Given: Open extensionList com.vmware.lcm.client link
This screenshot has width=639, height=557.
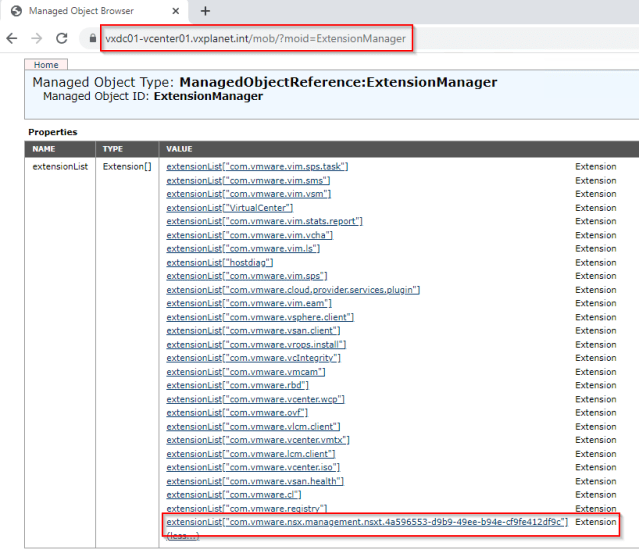Looking at the screenshot, I should [251, 454].
